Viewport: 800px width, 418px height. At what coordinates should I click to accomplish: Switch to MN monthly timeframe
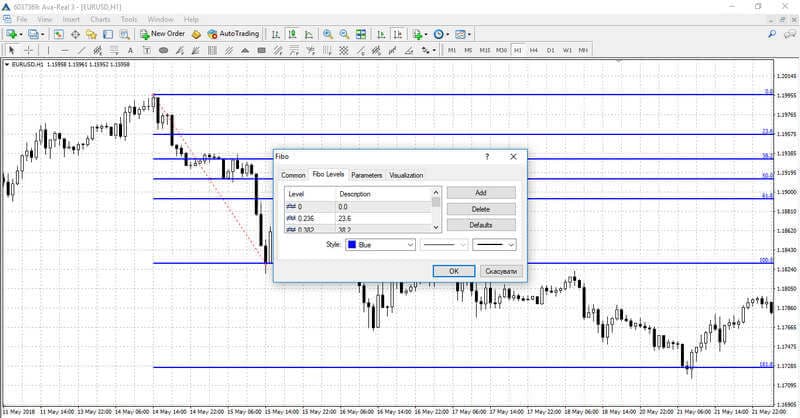(583, 50)
